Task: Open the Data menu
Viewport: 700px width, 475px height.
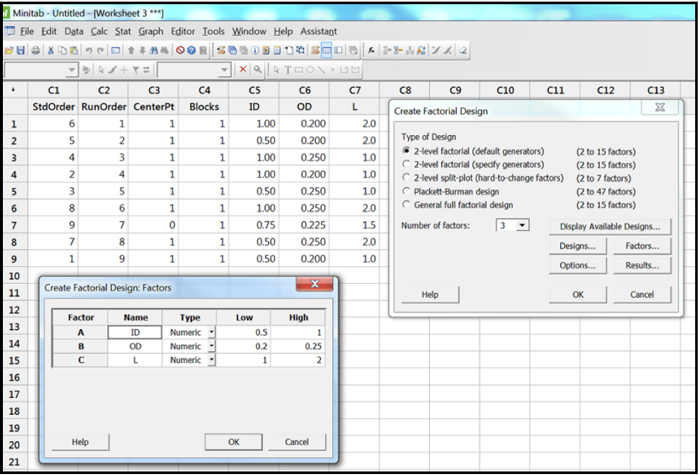Action: click(x=74, y=32)
